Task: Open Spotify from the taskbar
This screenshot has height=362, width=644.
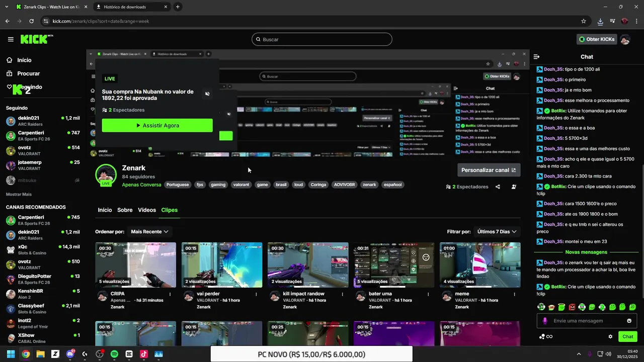Action: pyautogui.click(x=114, y=354)
